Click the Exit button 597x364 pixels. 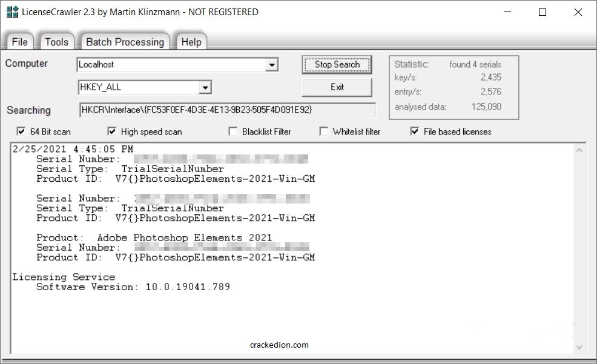(337, 87)
